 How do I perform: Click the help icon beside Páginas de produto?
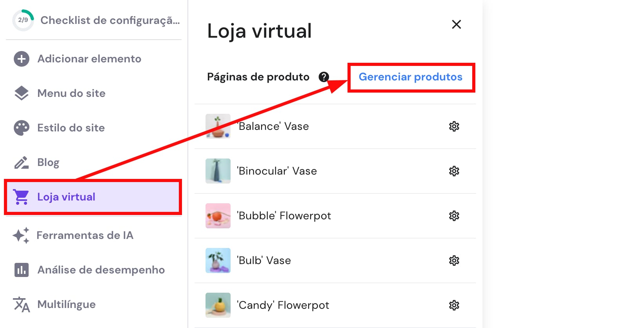coord(324,77)
